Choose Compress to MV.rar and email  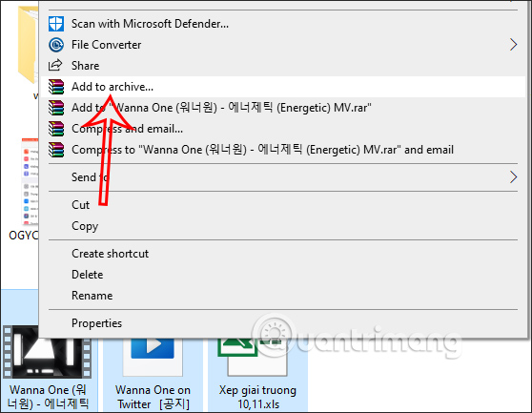click(x=283, y=150)
